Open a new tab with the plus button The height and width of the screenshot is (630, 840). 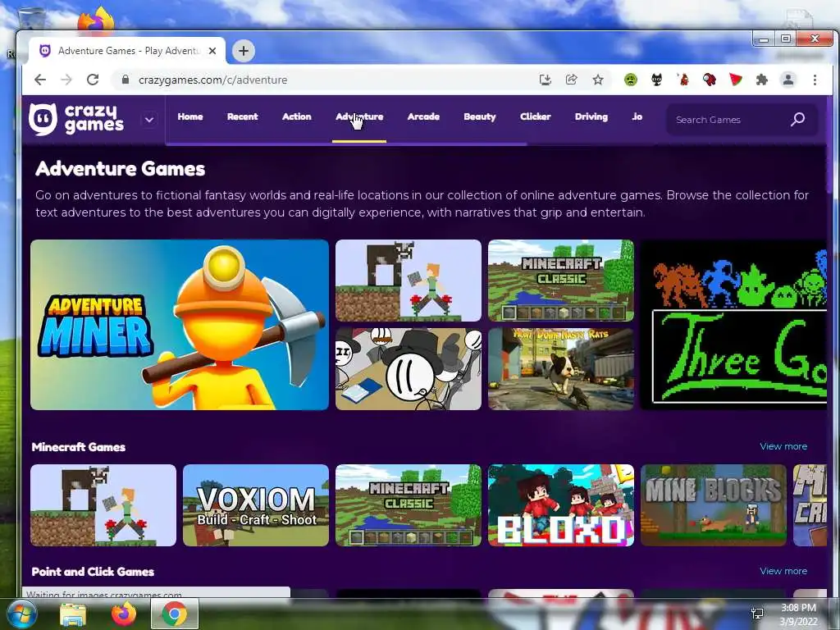[243, 51]
